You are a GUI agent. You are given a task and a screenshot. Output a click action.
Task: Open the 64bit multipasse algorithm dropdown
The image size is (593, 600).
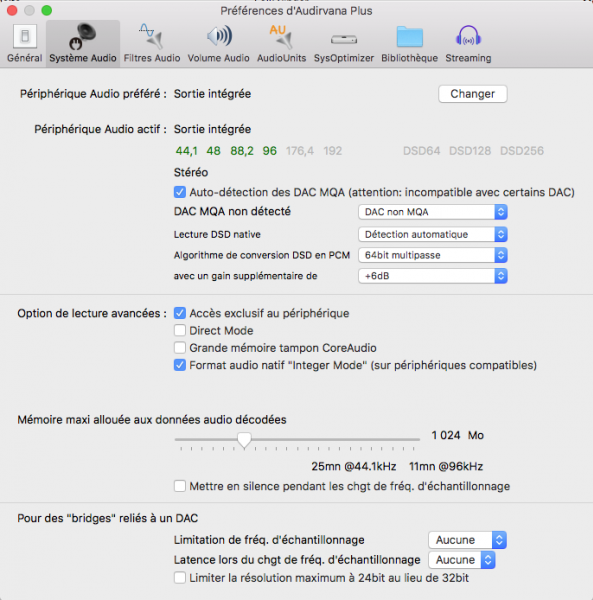[x=433, y=255]
